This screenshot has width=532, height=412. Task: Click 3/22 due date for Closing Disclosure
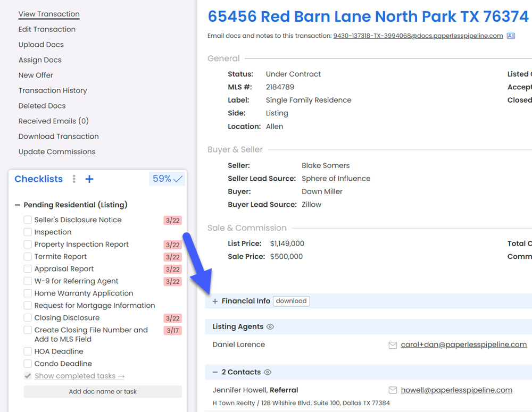tap(173, 318)
